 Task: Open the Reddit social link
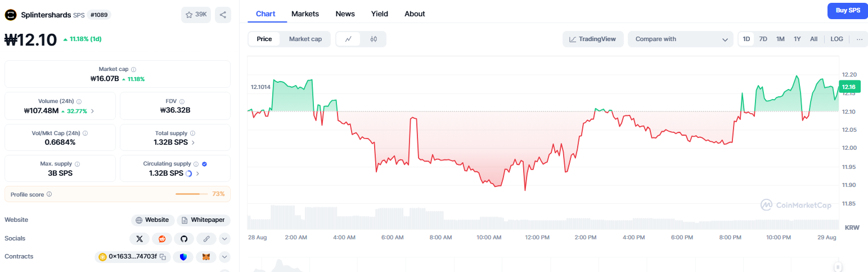click(x=162, y=239)
